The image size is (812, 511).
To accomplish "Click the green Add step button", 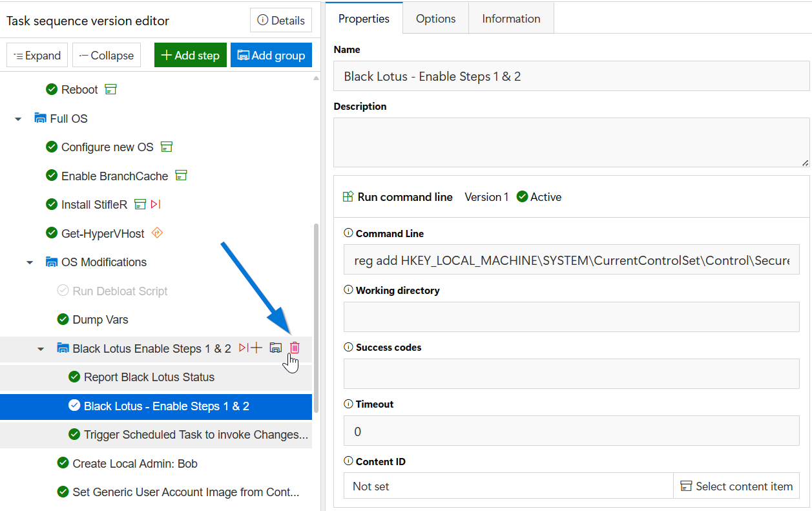I will point(191,56).
